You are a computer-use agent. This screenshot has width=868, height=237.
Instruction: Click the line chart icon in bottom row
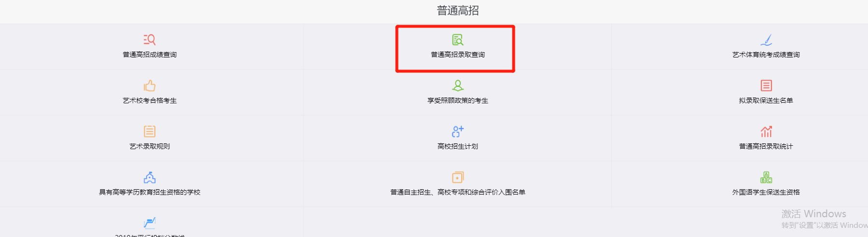click(x=150, y=223)
